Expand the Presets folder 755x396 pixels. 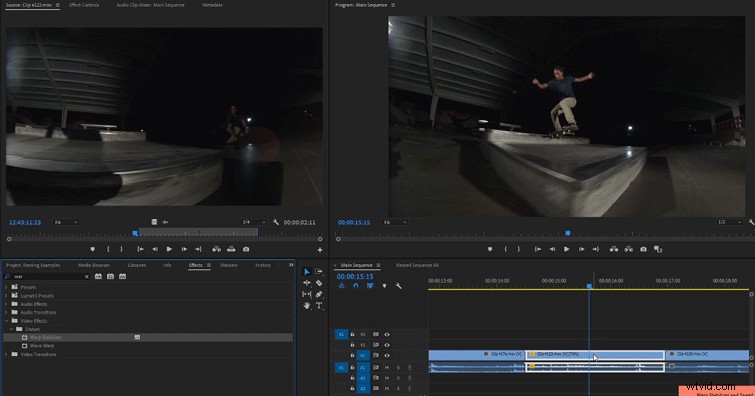(6, 287)
